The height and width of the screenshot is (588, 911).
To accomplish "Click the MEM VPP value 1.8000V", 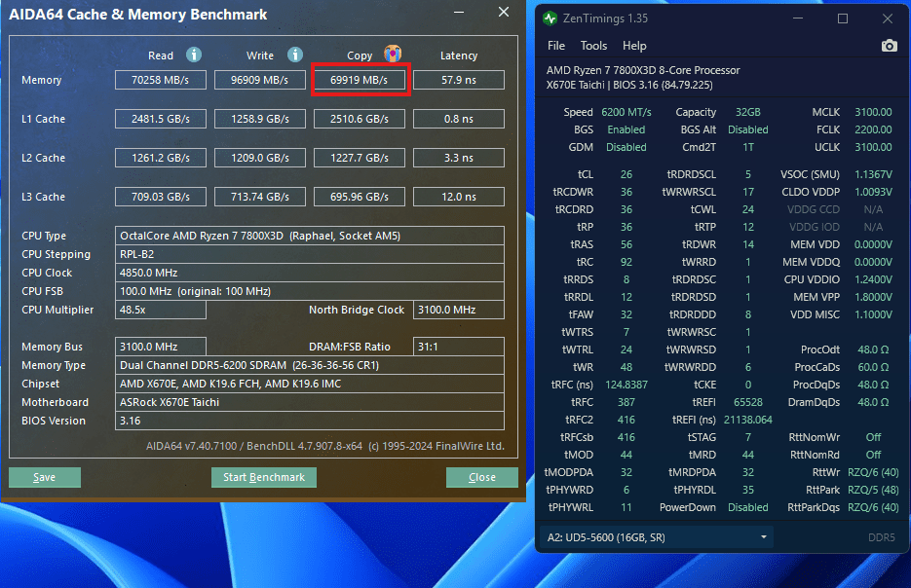I will tap(873, 297).
